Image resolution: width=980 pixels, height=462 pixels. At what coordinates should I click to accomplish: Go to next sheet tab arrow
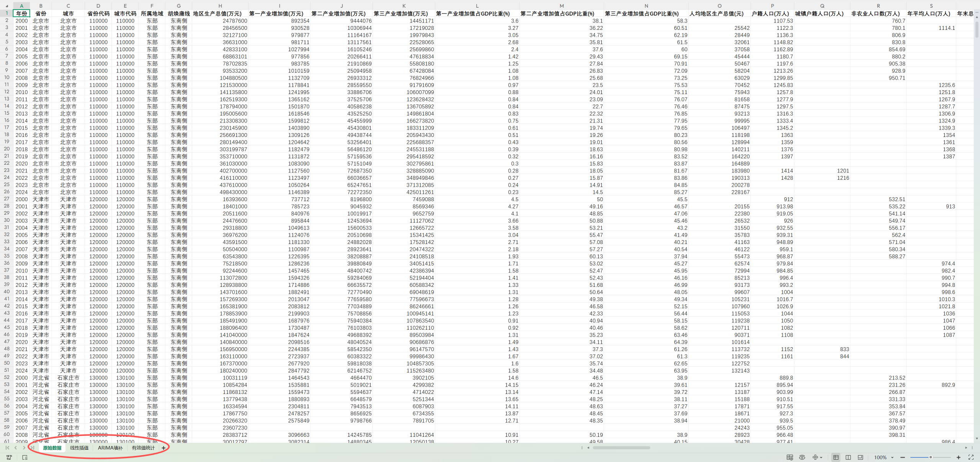point(24,448)
